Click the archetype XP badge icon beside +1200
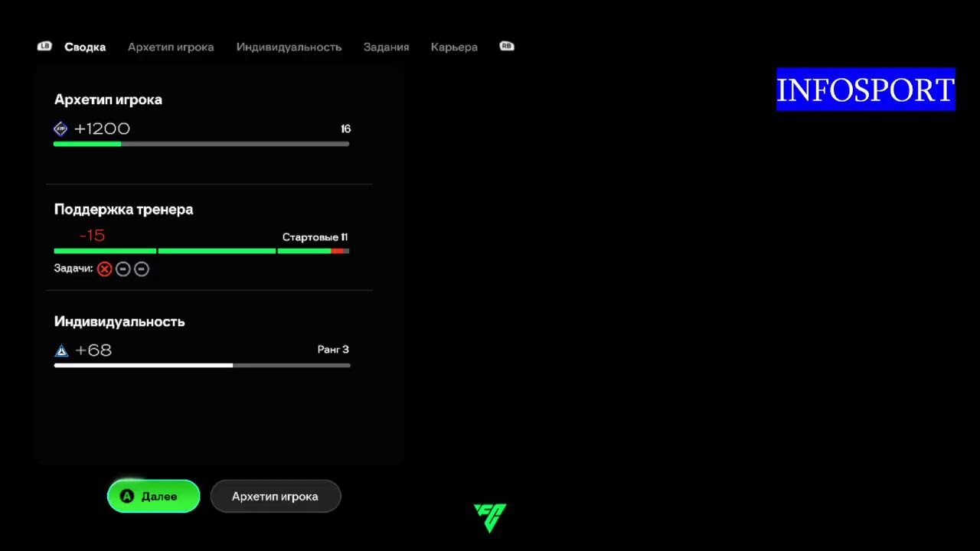Screen dimensions: 980x551 point(60,129)
